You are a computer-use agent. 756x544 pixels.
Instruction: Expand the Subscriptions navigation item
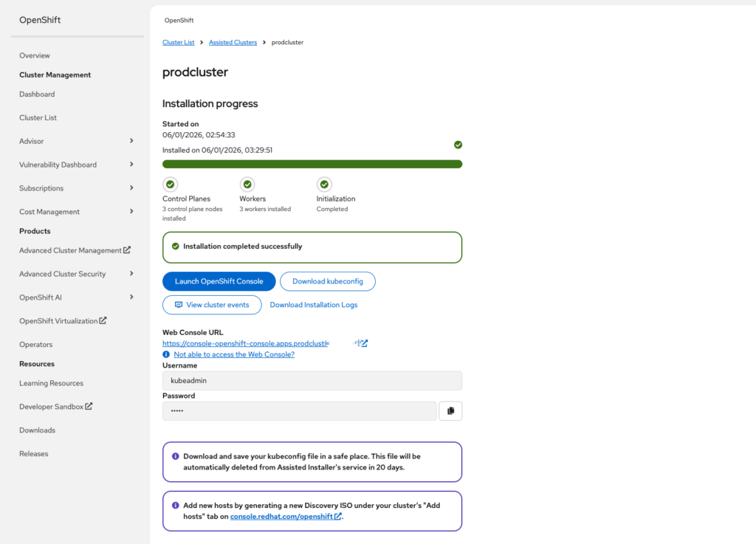click(x=131, y=188)
